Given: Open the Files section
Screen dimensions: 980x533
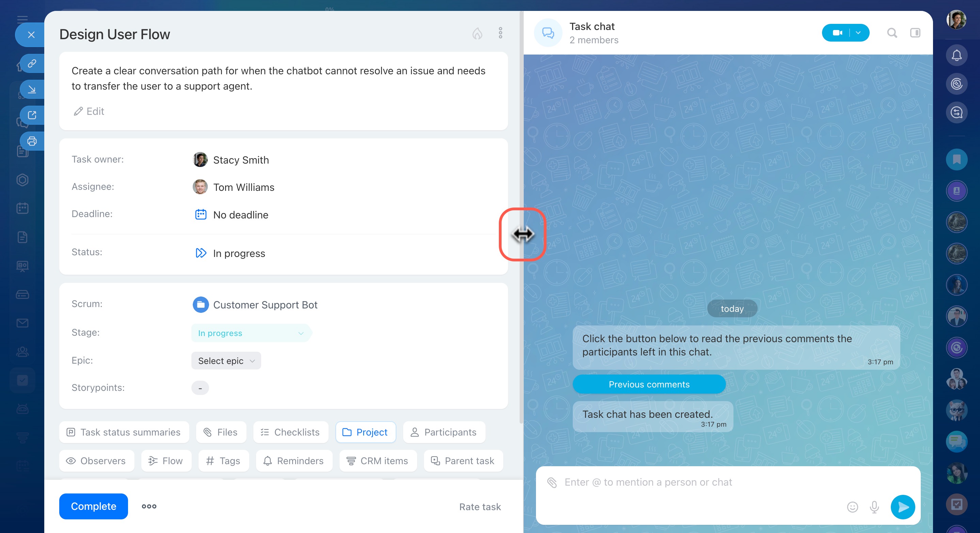Looking at the screenshot, I should pyautogui.click(x=221, y=432).
